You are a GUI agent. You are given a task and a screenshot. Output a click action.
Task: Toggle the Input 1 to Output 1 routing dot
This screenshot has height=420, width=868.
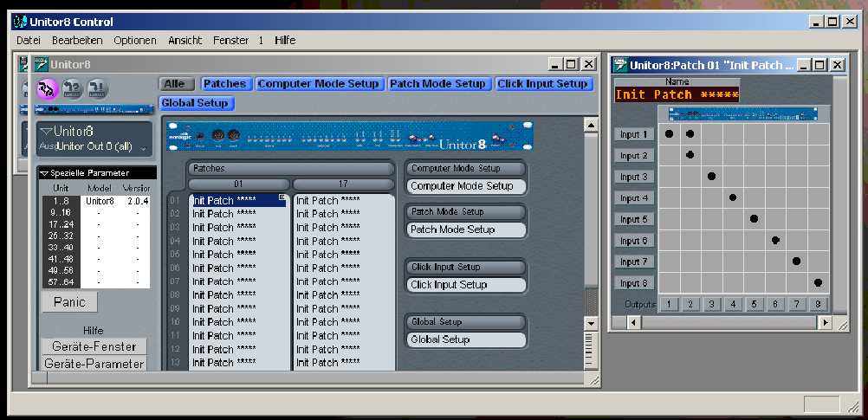(669, 134)
